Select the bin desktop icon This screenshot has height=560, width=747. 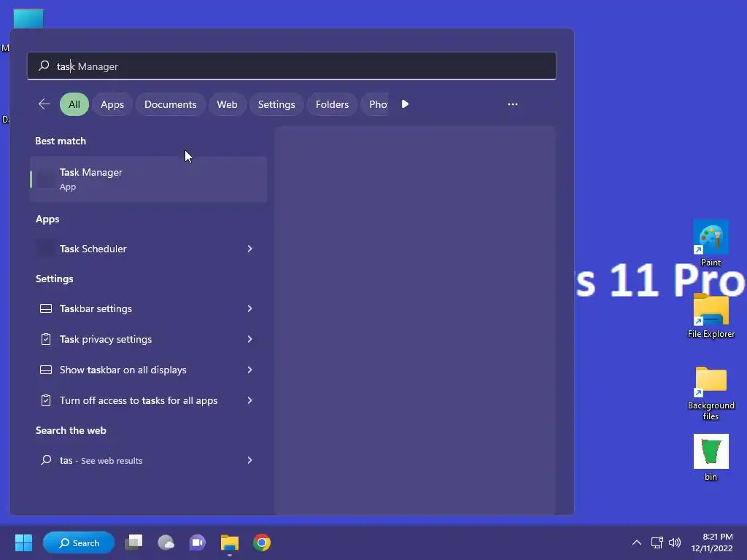711,458
